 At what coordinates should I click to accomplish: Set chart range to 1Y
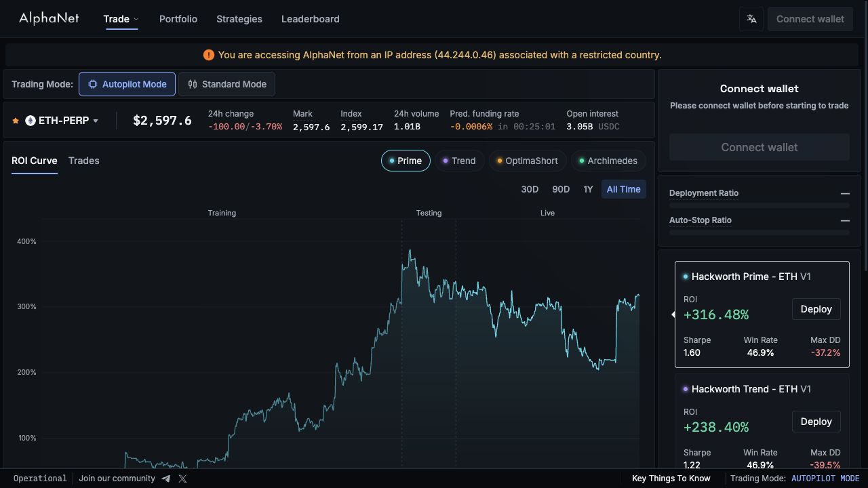pyautogui.click(x=588, y=189)
